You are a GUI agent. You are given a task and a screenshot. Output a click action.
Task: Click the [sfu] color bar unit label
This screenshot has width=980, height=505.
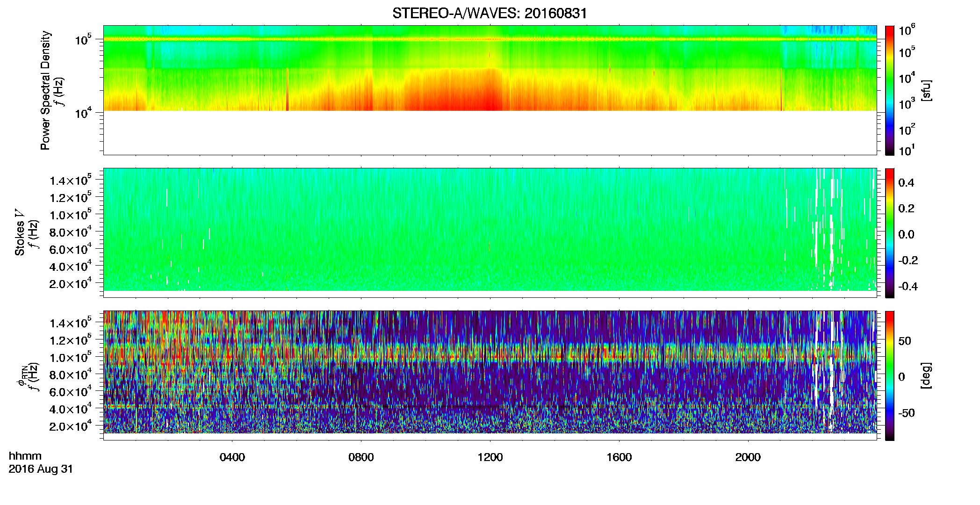coord(926,90)
